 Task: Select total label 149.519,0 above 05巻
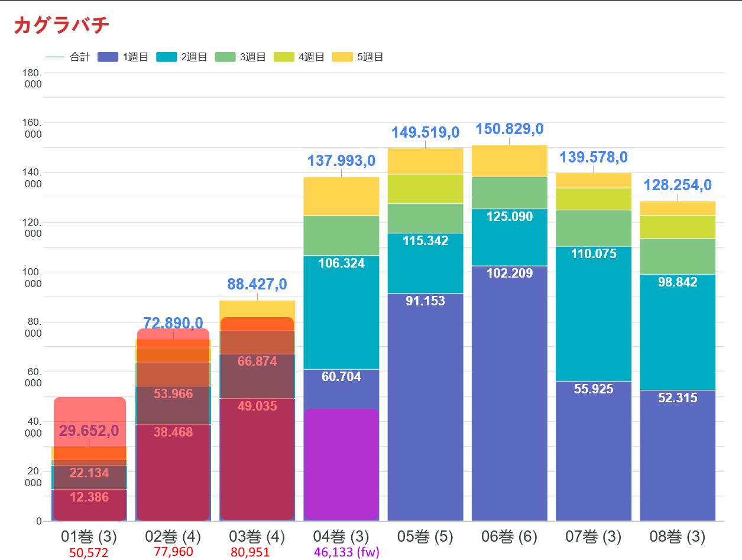[425, 132]
